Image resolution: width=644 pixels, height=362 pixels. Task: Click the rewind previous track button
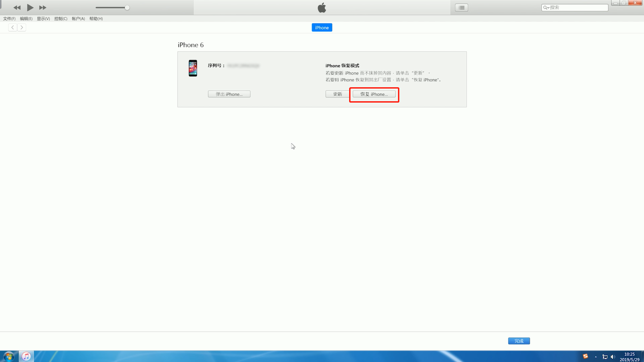click(x=17, y=8)
